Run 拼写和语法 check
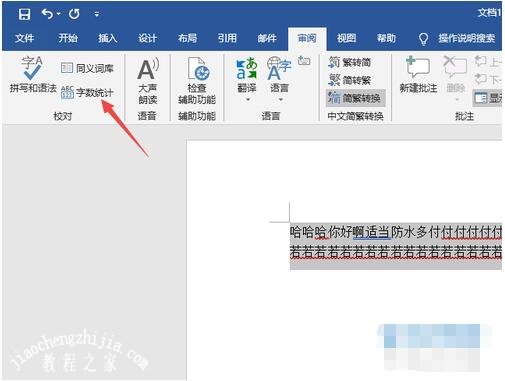 tap(33, 75)
